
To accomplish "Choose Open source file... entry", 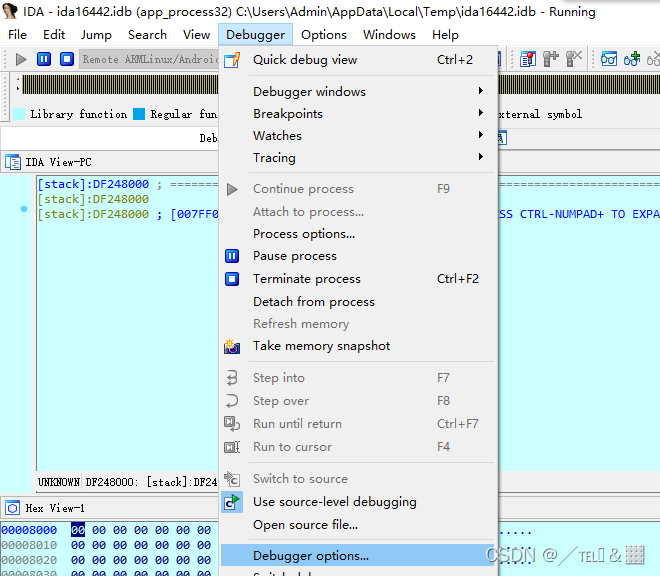I will click(358, 525).
